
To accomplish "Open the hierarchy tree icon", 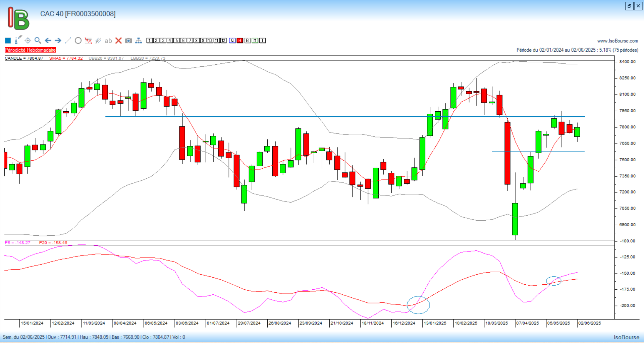I will click(139, 41).
